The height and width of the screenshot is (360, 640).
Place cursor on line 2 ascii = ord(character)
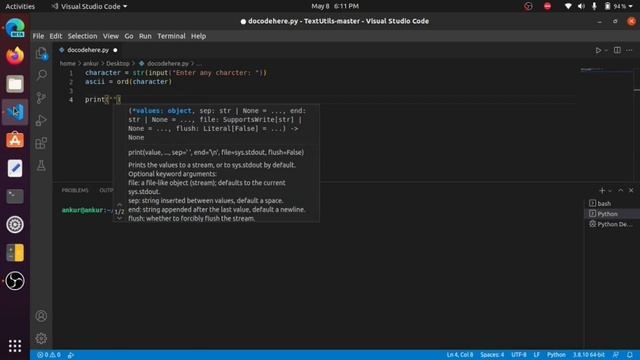pos(128,82)
